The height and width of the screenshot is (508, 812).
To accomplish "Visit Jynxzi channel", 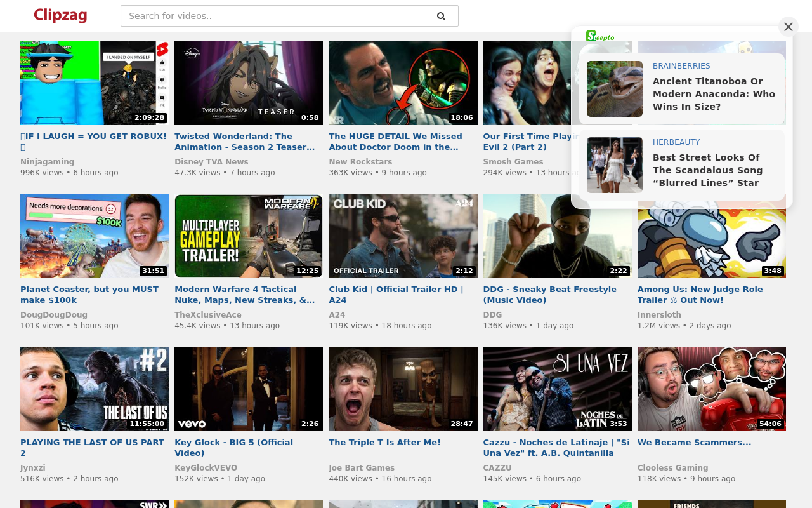I will point(33,468).
